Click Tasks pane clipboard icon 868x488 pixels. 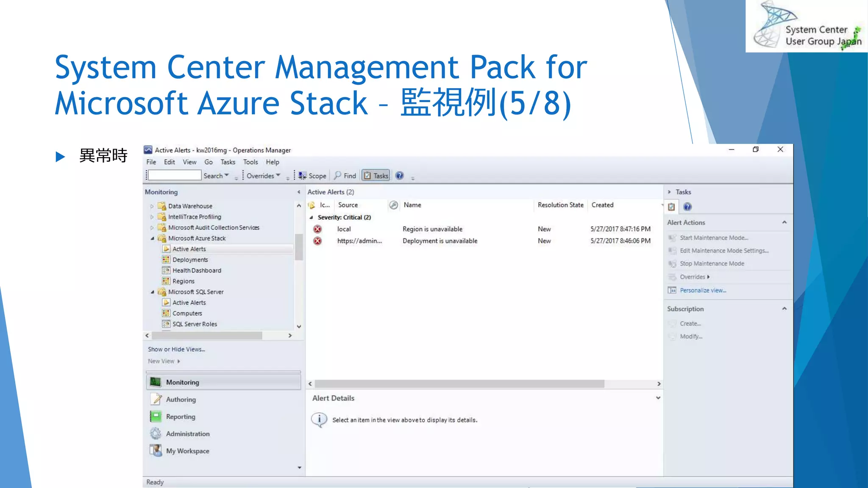tap(671, 207)
